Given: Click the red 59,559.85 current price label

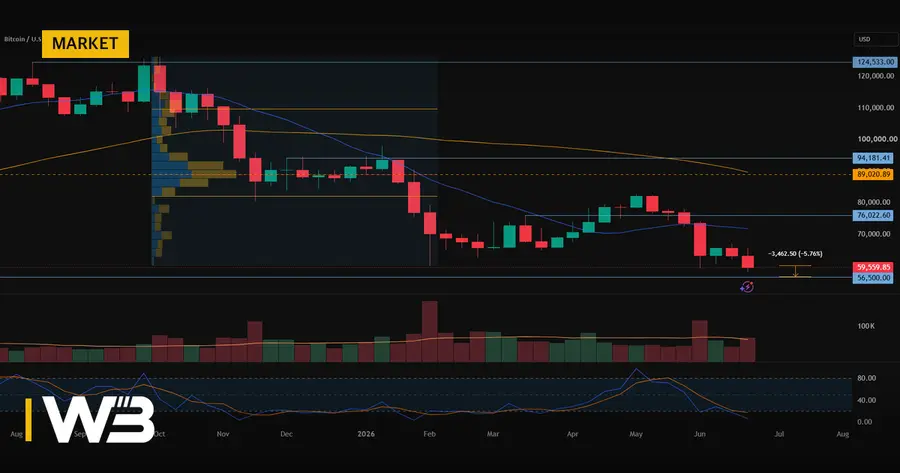Looking at the screenshot, I should pos(873,267).
